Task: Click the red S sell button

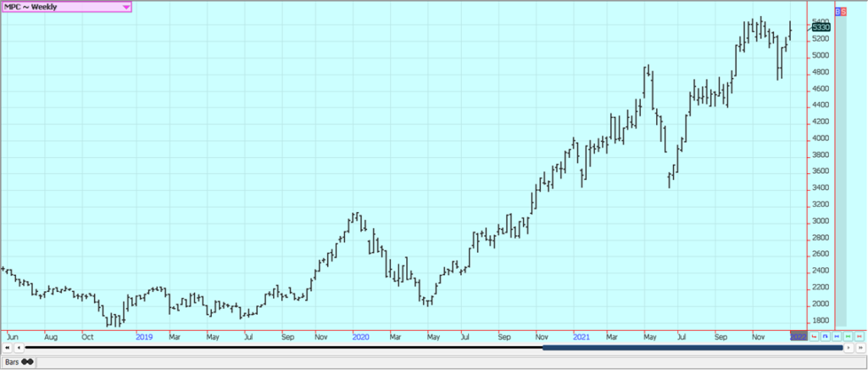Action: point(843,11)
